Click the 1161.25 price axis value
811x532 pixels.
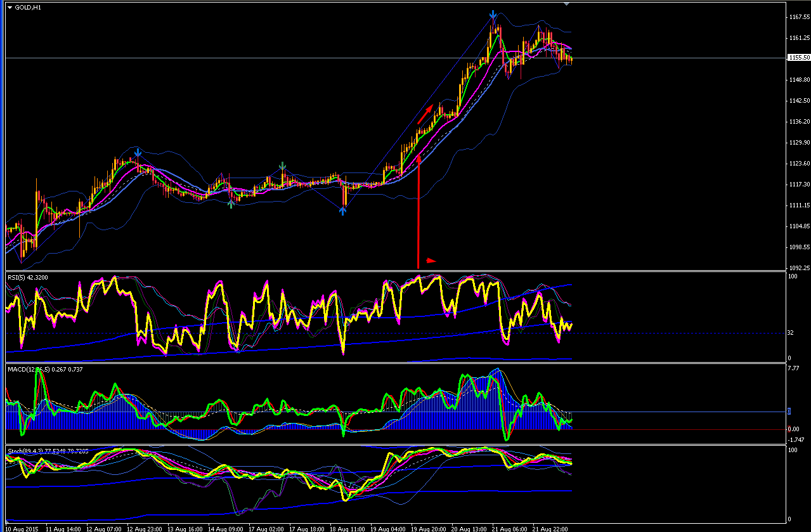pos(798,38)
